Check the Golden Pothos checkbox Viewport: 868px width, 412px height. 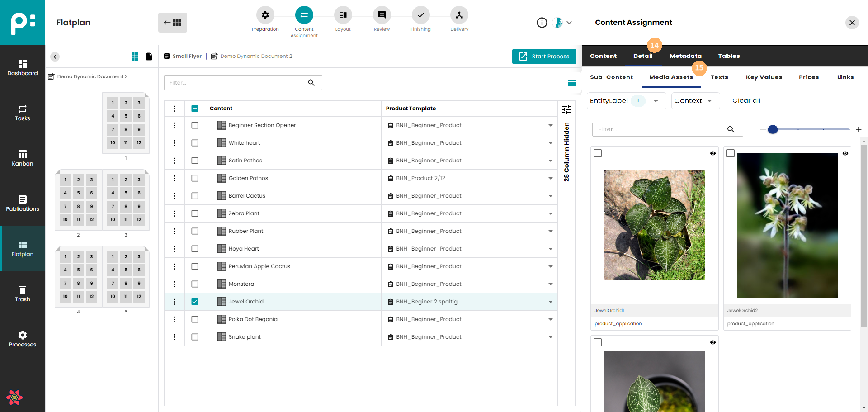click(195, 178)
